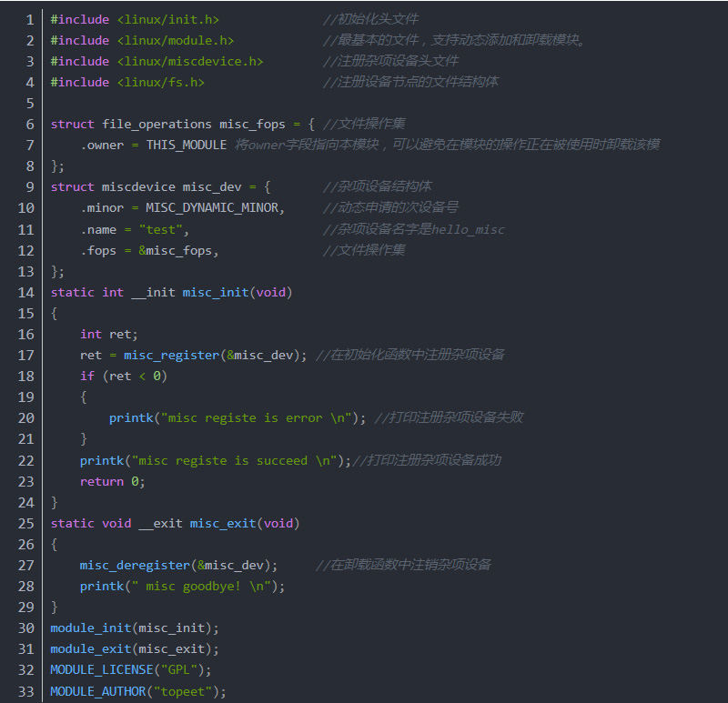
Task: Click &misc_fops on line 12
Action: 176,251
